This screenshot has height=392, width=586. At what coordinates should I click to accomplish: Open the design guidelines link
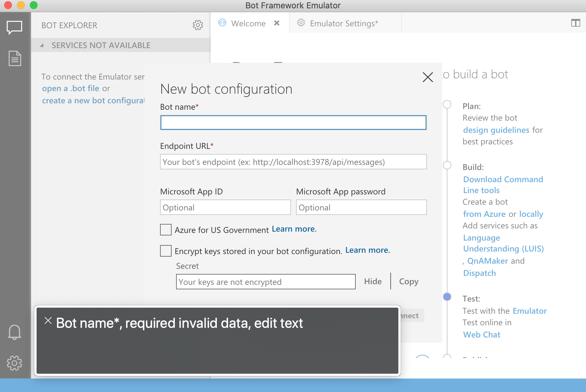pos(496,130)
